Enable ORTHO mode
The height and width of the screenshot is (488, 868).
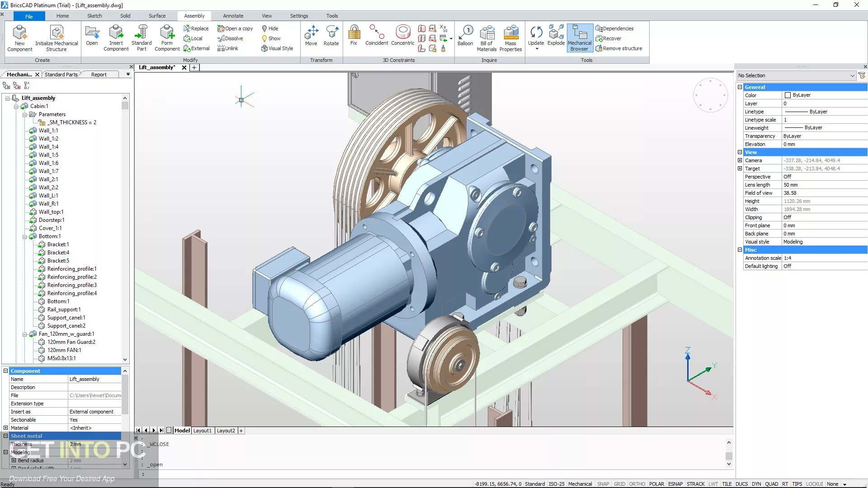[x=637, y=483]
